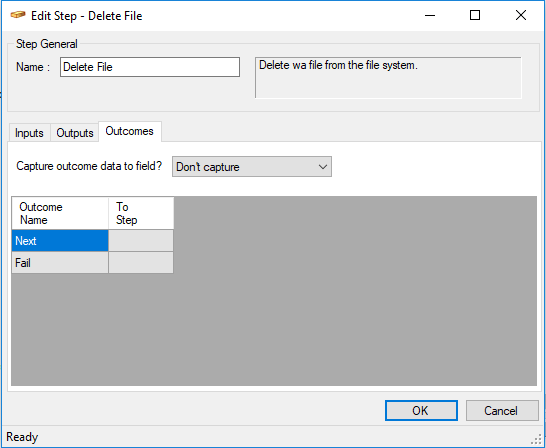
Task: Open the Inputs tab
Action: click(x=29, y=133)
